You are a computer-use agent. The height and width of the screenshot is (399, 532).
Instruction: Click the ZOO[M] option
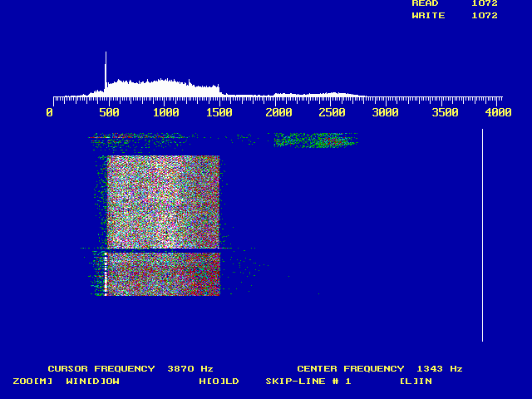(32, 382)
